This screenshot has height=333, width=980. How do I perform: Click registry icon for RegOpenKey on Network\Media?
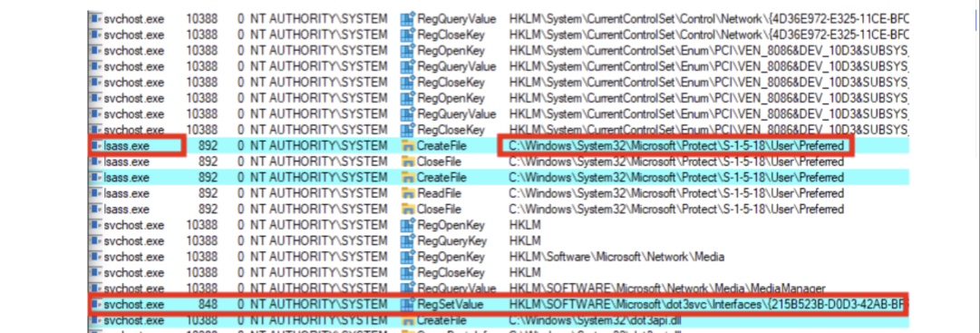408,257
